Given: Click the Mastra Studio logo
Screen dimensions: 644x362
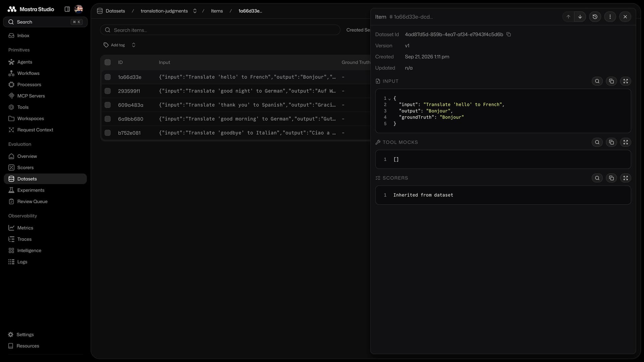Looking at the screenshot, I should 12,9.
